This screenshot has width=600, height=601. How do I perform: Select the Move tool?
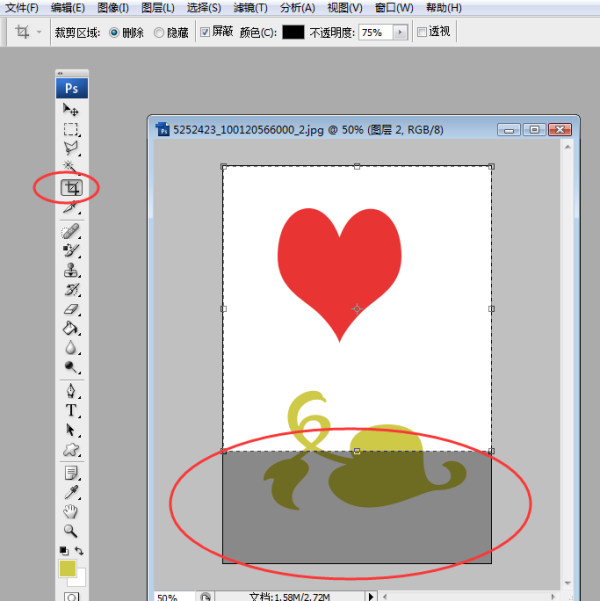tap(71, 109)
